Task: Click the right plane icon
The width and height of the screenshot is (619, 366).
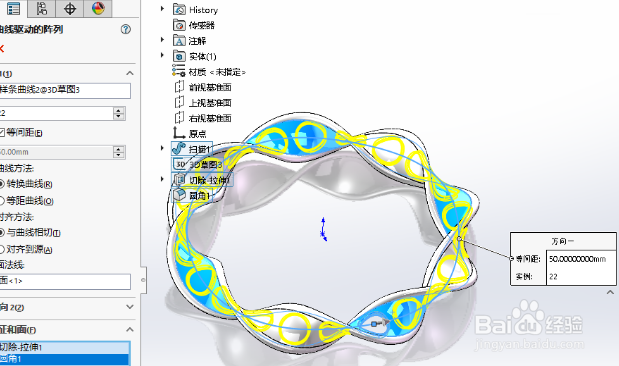Action: [x=179, y=118]
